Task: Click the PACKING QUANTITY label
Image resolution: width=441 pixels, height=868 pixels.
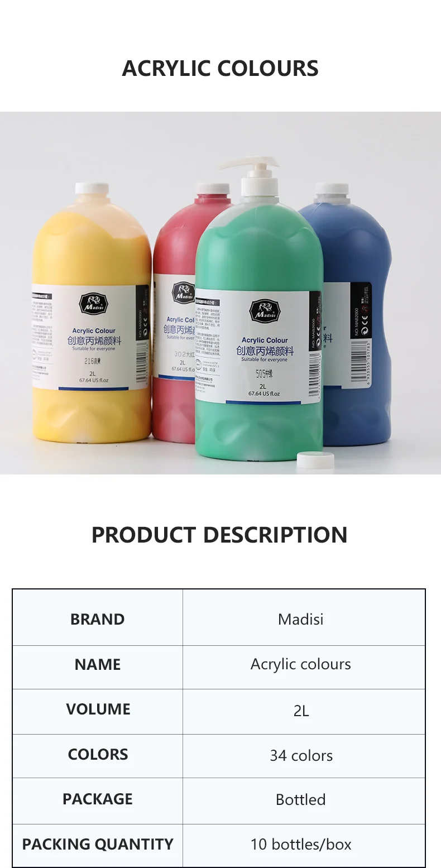Action: pyautogui.click(x=98, y=844)
